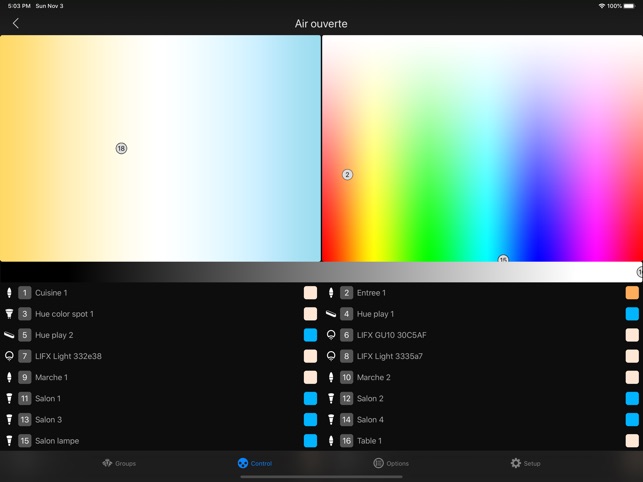The height and width of the screenshot is (482, 643).
Task: Click the marker on the cyan spectrum edge
Action: [503, 258]
